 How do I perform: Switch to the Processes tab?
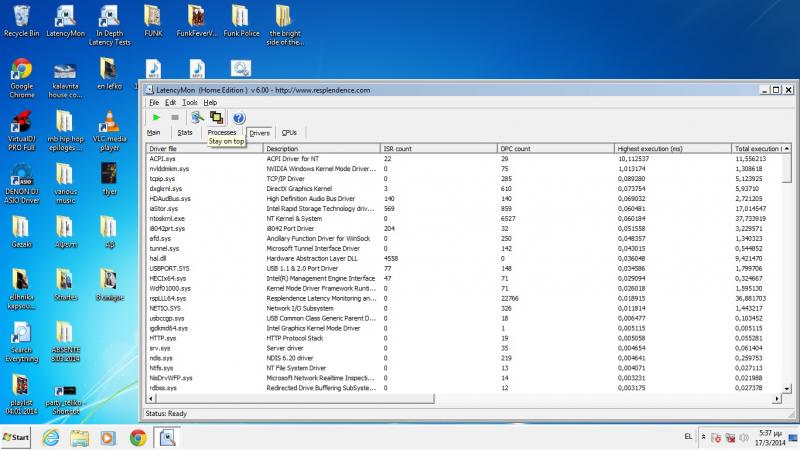(x=222, y=132)
